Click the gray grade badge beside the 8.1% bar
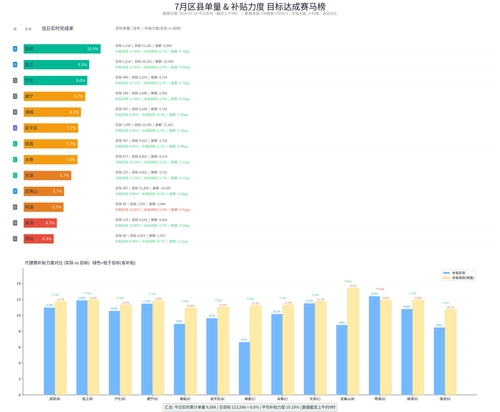 tap(15, 112)
